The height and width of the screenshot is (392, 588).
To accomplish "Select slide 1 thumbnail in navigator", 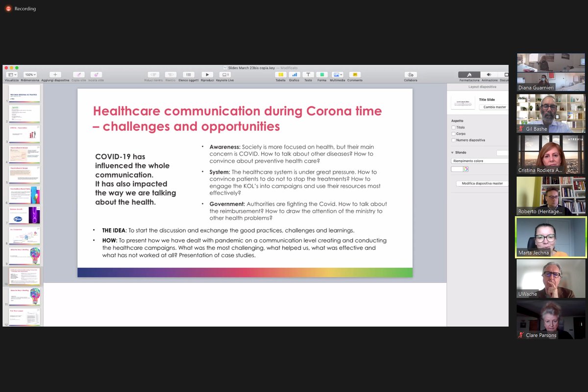I will click(24, 93).
